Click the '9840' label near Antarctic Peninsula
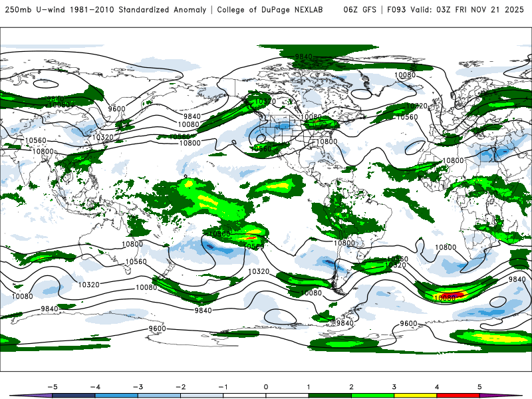Viewport: 532px width, 399px height. click(x=344, y=323)
